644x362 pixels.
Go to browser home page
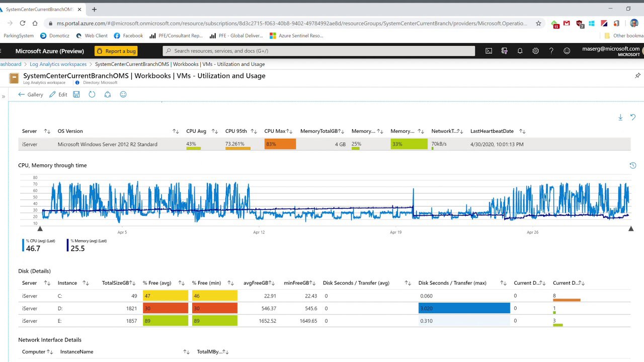click(x=35, y=23)
